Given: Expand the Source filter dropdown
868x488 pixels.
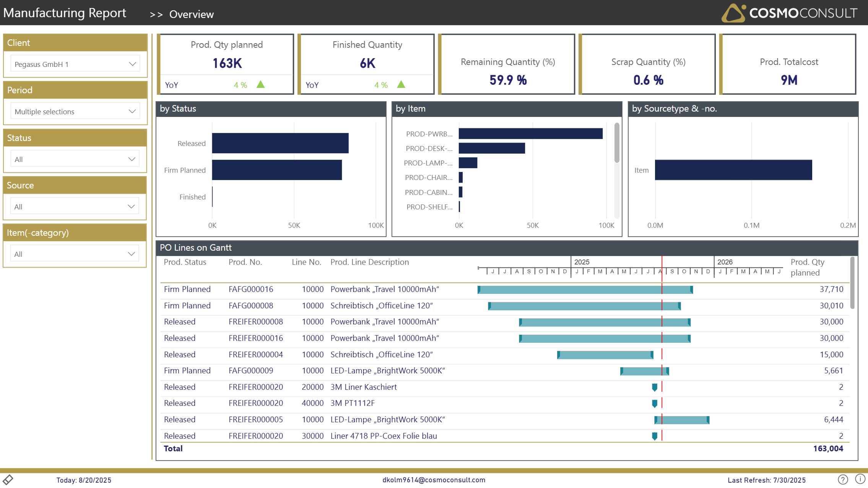Looking at the screenshot, I should pos(75,206).
